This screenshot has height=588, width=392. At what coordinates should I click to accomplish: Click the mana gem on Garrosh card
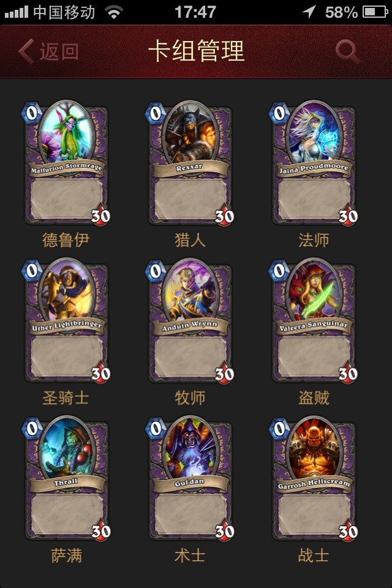point(279,429)
